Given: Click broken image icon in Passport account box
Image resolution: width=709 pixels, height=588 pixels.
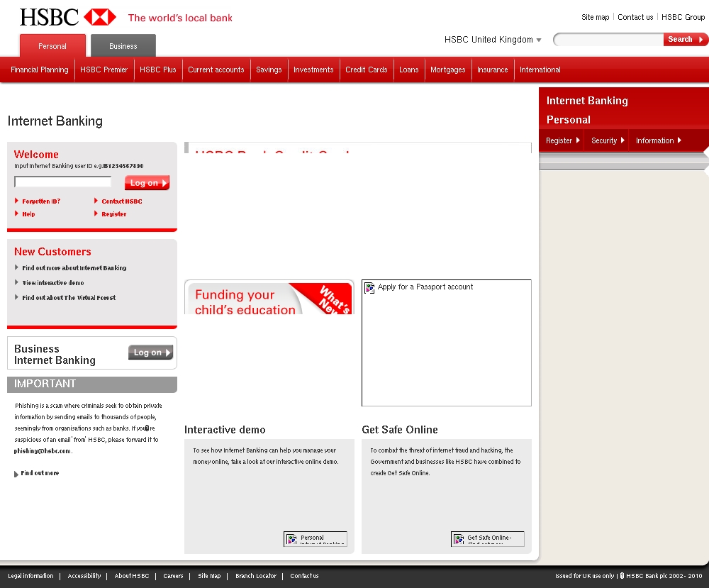Looking at the screenshot, I should pyautogui.click(x=369, y=288).
